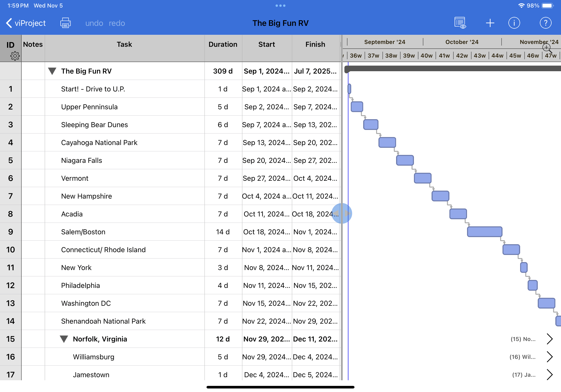Go back to the viProject list
The image size is (561, 392).
[25, 23]
